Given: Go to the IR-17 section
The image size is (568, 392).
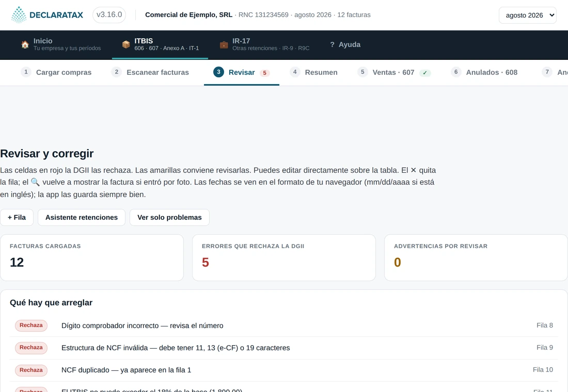Looking at the screenshot, I should pyautogui.click(x=264, y=44).
